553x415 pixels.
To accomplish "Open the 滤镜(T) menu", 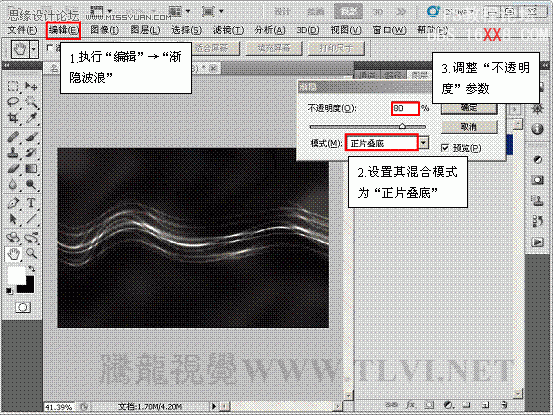I will point(228,30).
